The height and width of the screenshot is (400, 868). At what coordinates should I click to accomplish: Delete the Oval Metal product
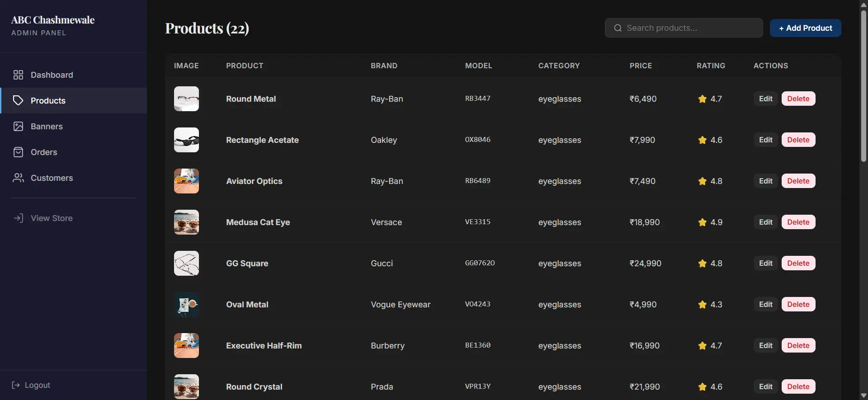tap(798, 305)
